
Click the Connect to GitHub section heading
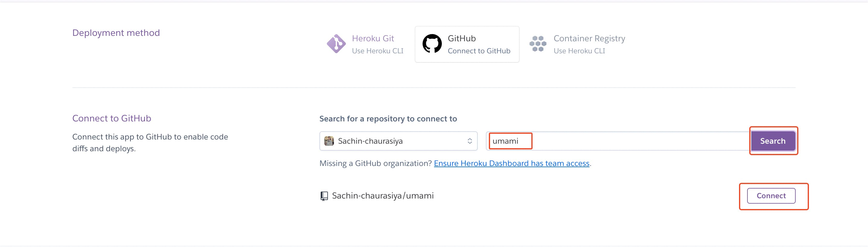click(112, 118)
